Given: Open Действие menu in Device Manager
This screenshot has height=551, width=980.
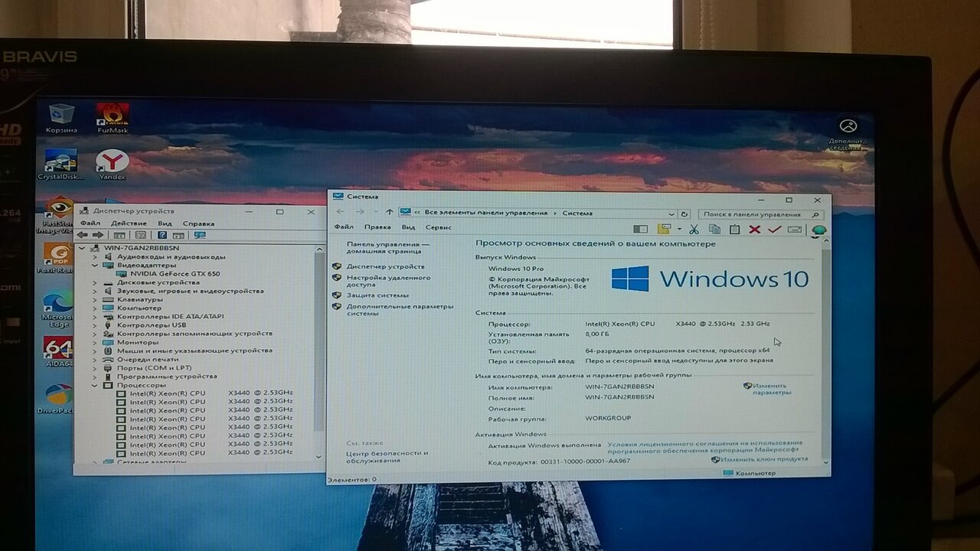Looking at the screenshot, I should (129, 223).
